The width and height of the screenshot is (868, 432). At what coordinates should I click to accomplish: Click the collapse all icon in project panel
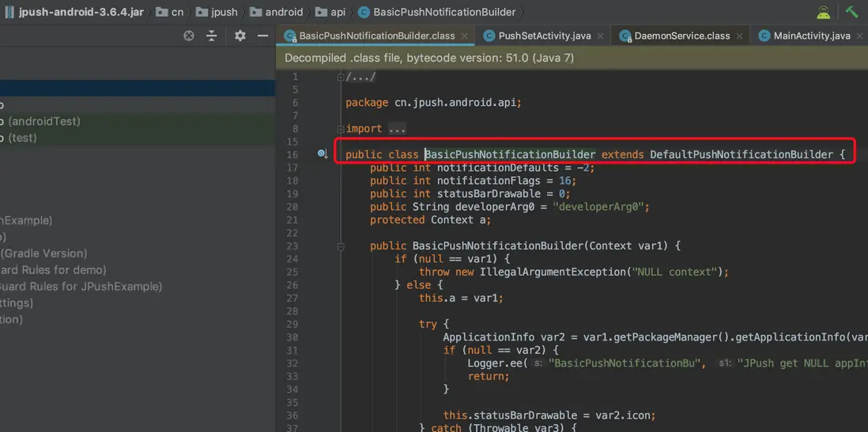[x=212, y=36]
